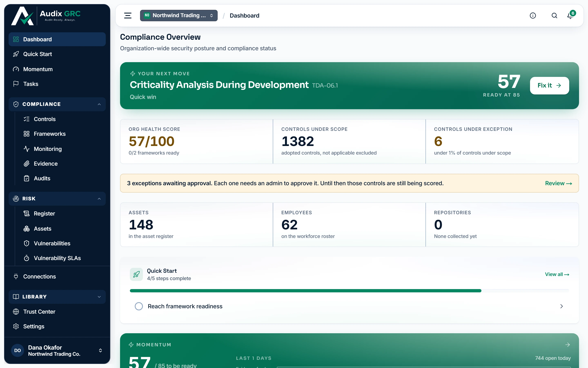Screen dimensions: 588x368
Task: Open search with magnifier icon
Action: click(x=554, y=16)
